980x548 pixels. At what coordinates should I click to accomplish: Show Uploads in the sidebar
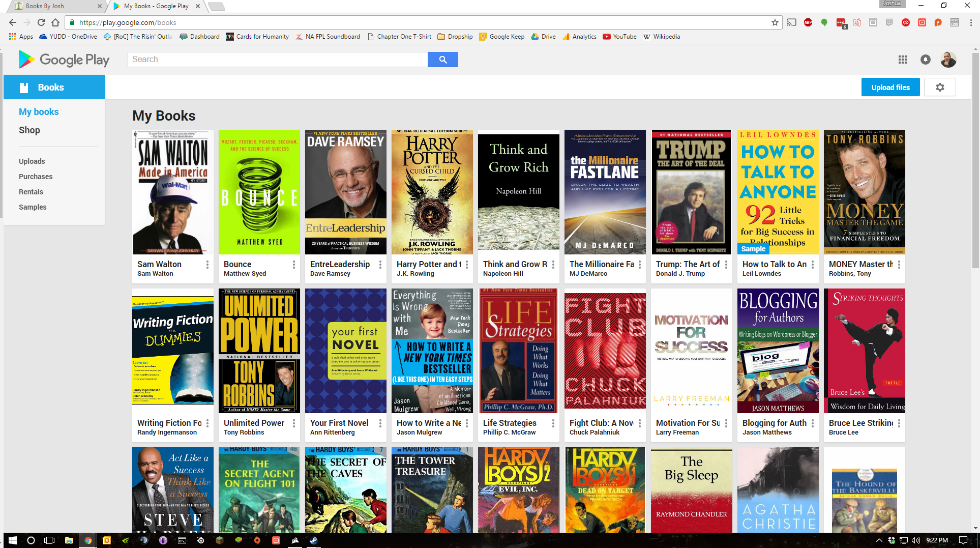pos(32,161)
